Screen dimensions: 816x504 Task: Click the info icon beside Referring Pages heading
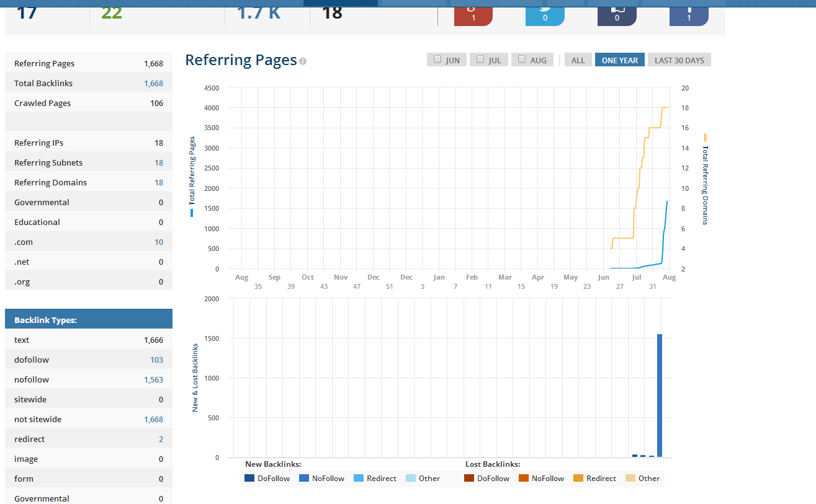[x=303, y=61]
